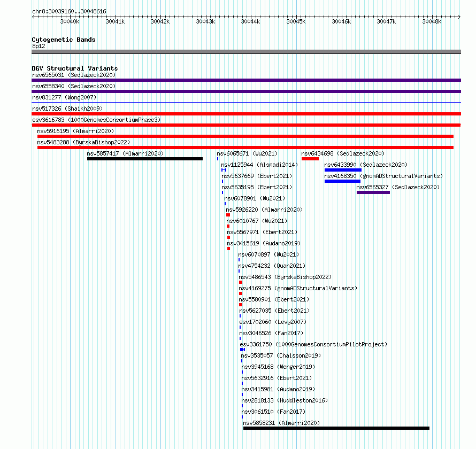Select nsv5926220 (Almarri2020) label

point(264,210)
